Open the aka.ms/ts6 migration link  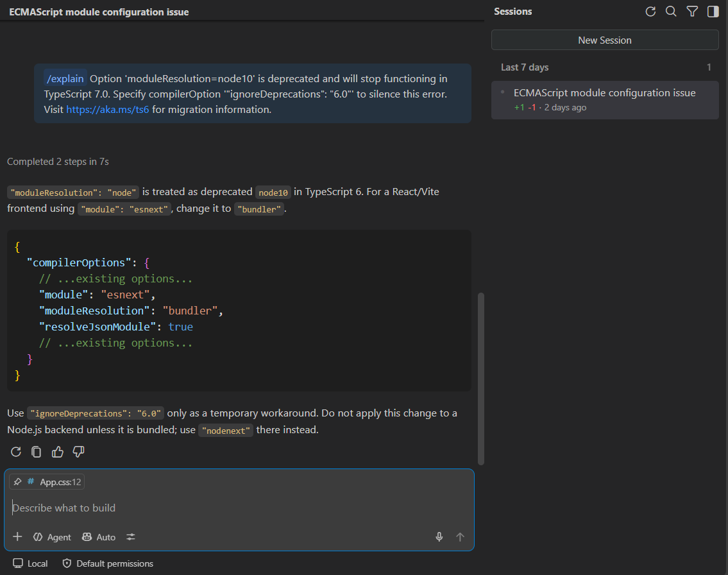[x=108, y=110]
